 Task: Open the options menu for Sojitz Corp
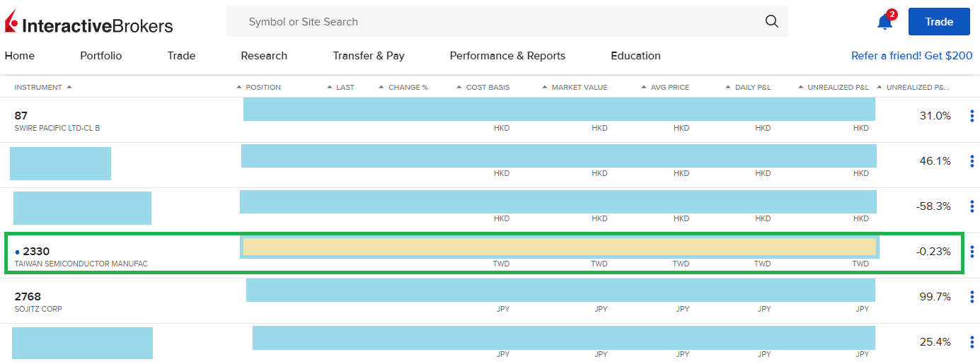coord(972,297)
